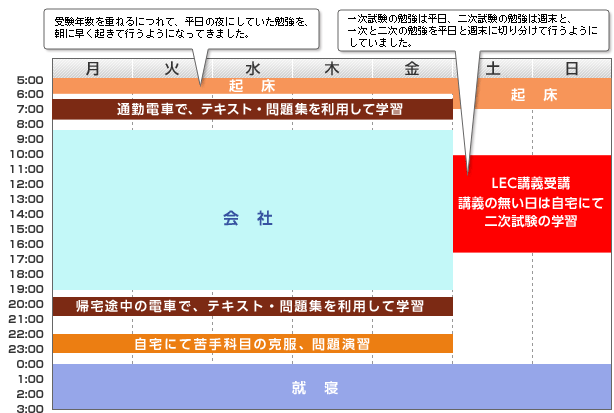
Task: Click the 15:00 time label
Action: point(27,229)
